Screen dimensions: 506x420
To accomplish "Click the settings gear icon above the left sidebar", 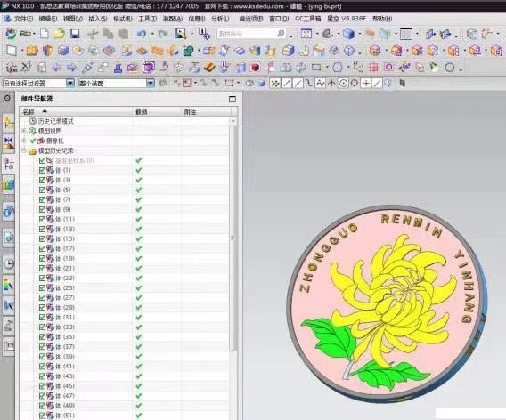I will click(x=7, y=98).
